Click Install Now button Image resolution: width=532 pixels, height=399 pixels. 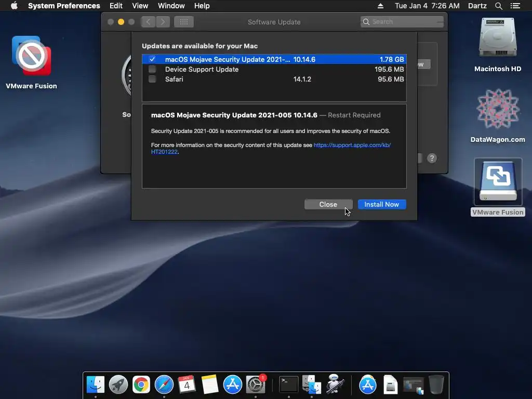tap(382, 204)
